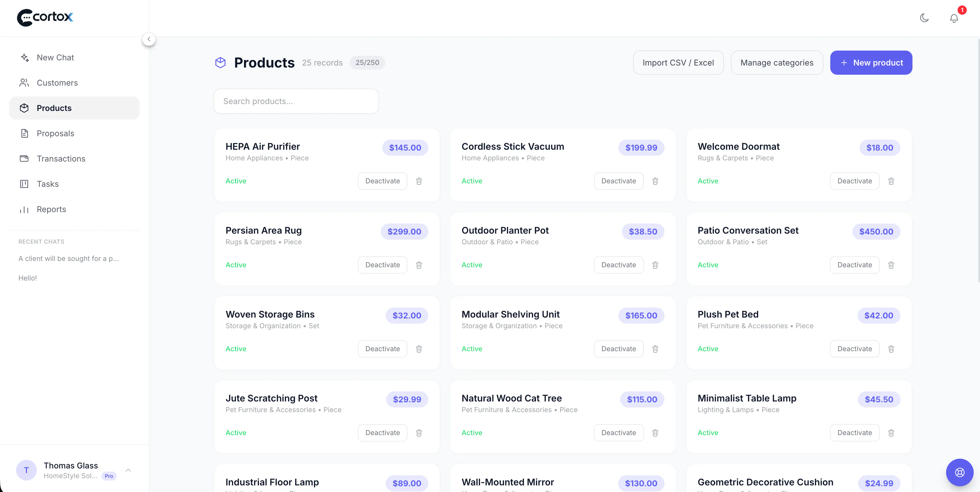The width and height of the screenshot is (980, 492).
Task: Delete Welcome Doormat via trash icon
Action: tap(891, 181)
